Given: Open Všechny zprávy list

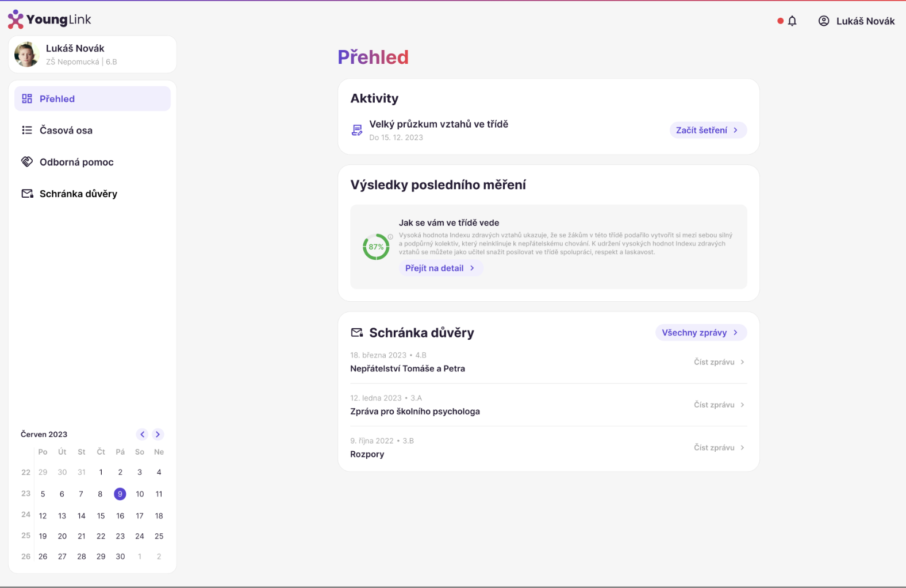Looking at the screenshot, I should [701, 333].
